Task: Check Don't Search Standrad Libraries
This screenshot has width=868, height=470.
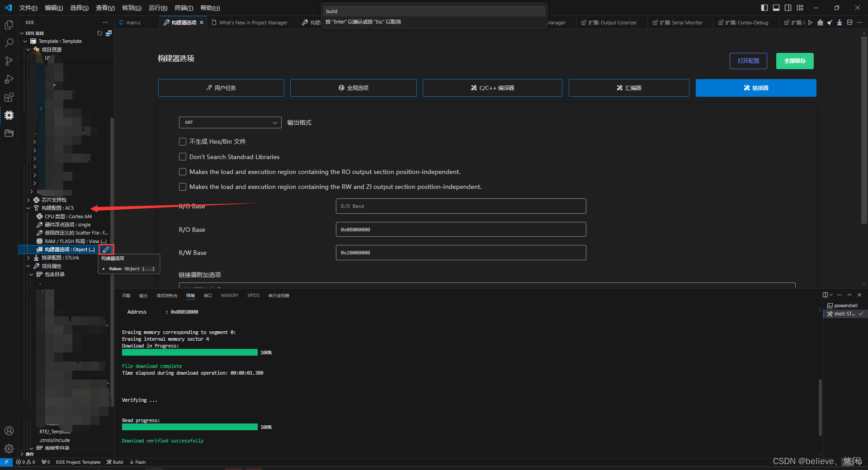Action: [x=183, y=157]
